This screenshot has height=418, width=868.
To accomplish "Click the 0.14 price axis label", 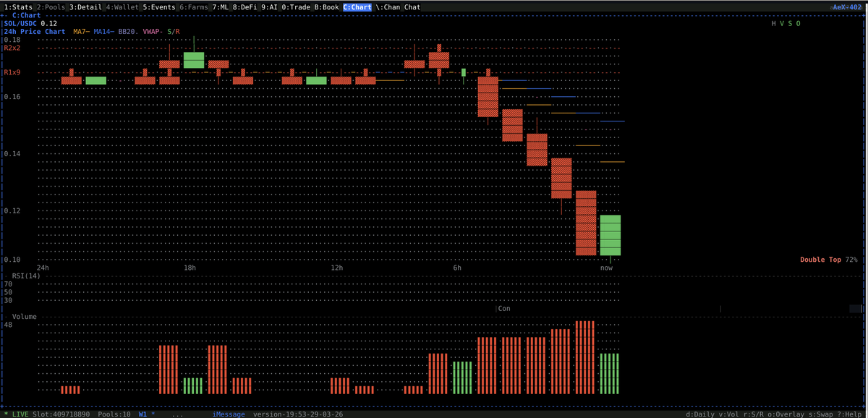I will pyautogui.click(x=12, y=154).
